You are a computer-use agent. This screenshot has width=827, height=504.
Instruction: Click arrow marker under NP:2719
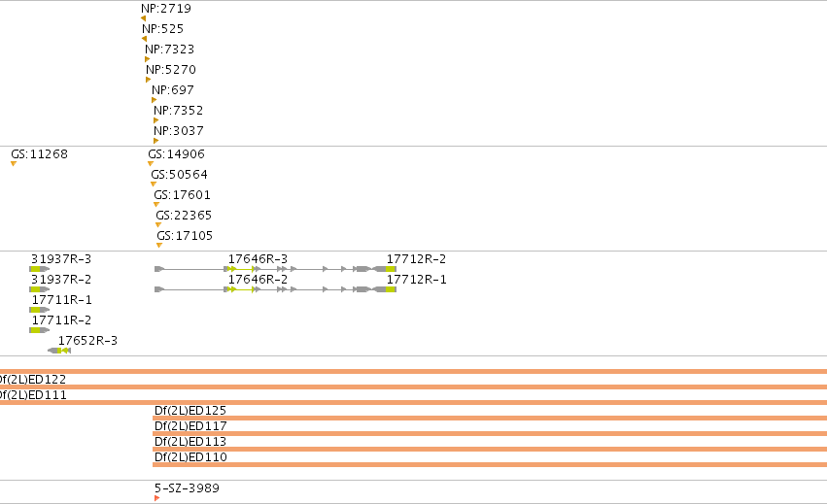pos(144,18)
